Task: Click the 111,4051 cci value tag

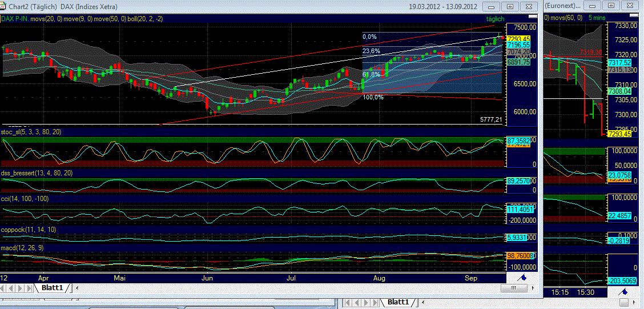Action: point(519,210)
